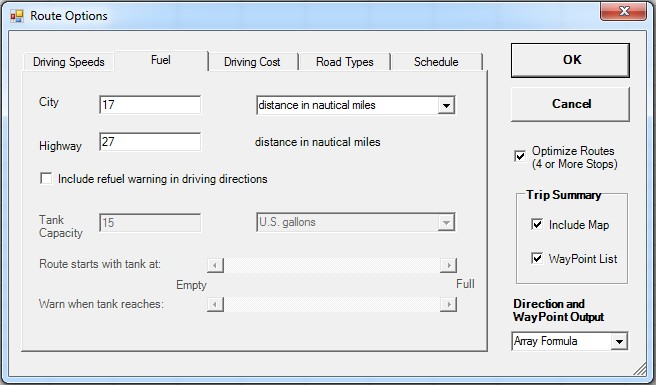Open the Schedule tab
Image resolution: width=656 pixels, height=385 pixels.
click(x=436, y=62)
